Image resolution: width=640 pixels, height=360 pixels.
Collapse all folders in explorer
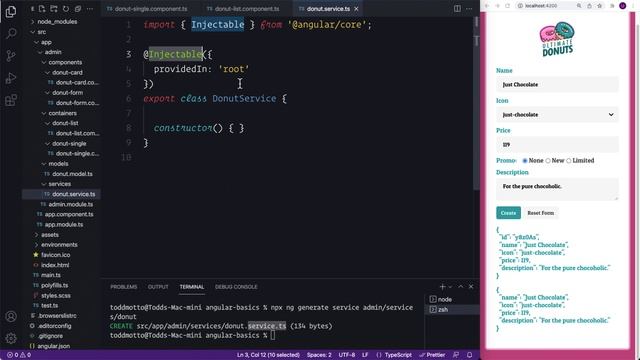(78, 9)
